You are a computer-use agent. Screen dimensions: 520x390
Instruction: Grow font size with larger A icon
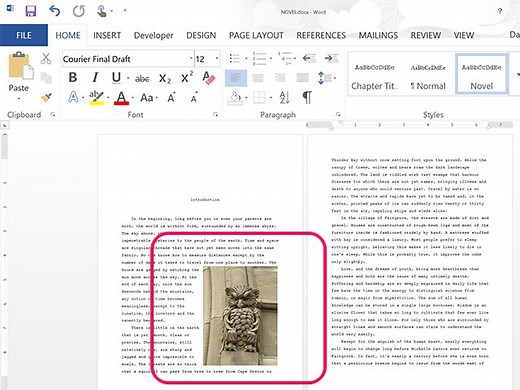point(171,98)
